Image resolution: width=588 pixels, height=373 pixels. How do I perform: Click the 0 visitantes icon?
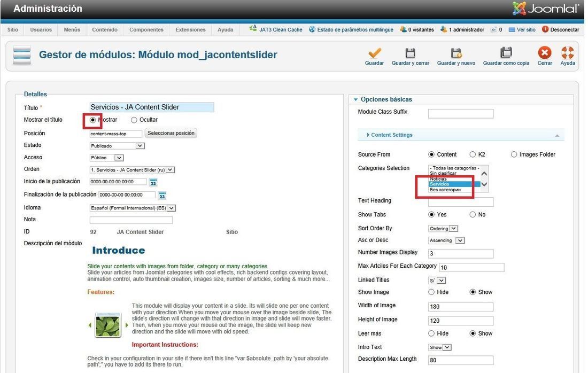[403, 29]
